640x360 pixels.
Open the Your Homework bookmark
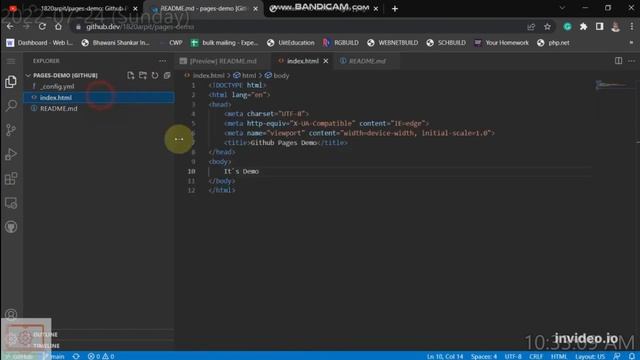[502, 43]
